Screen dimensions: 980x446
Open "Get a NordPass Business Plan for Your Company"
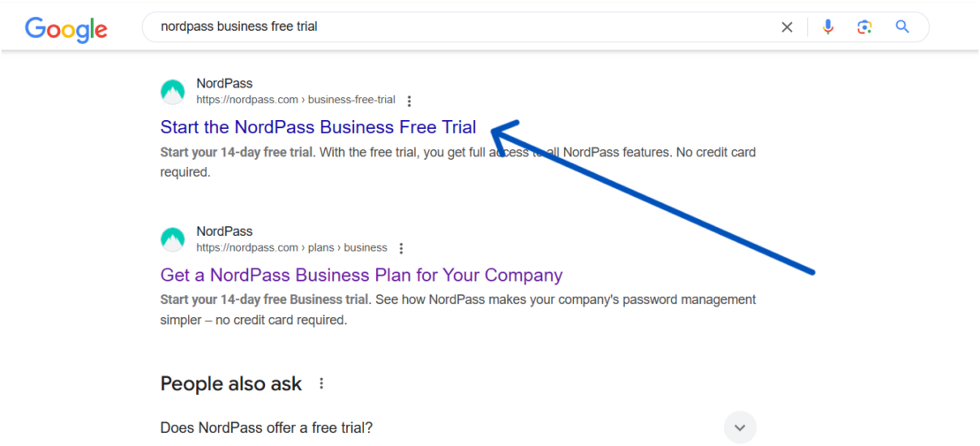(x=361, y=275)
